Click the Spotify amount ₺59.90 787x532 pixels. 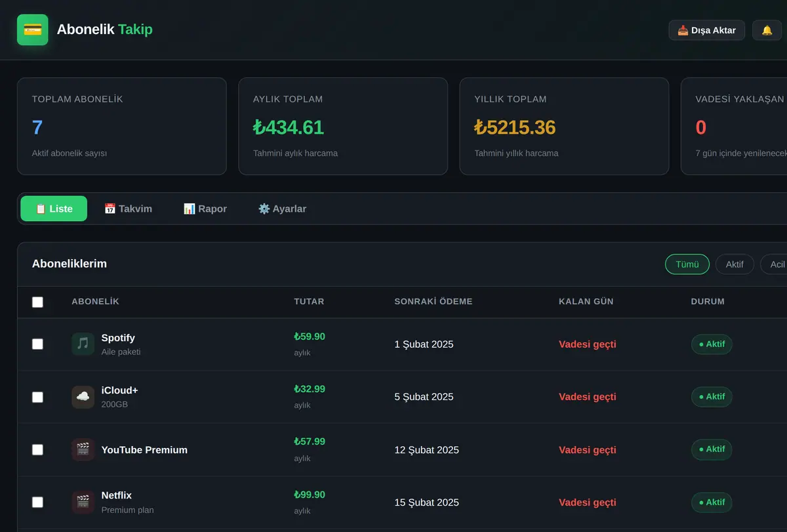tap(310, 337)
